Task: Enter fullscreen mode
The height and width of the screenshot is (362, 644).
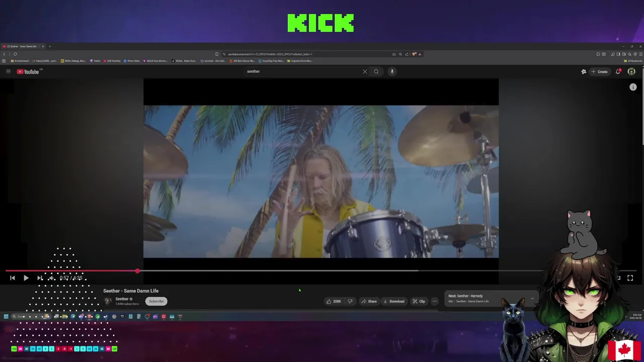Action: tap(630, 278)
